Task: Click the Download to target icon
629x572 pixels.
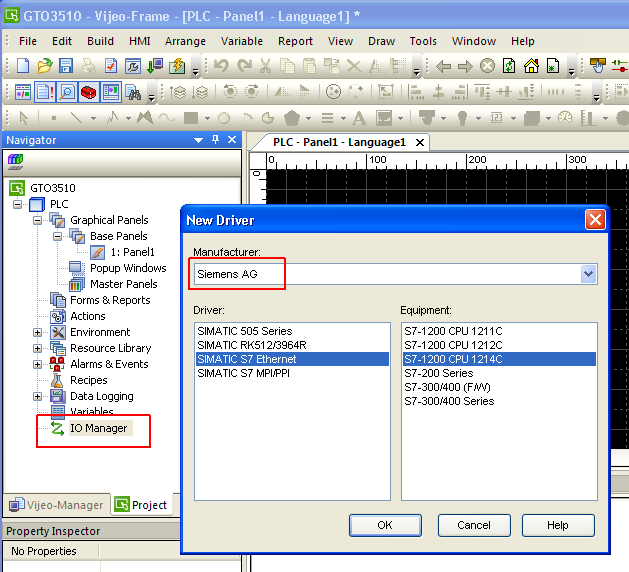Action: click(x=155, y=66)
